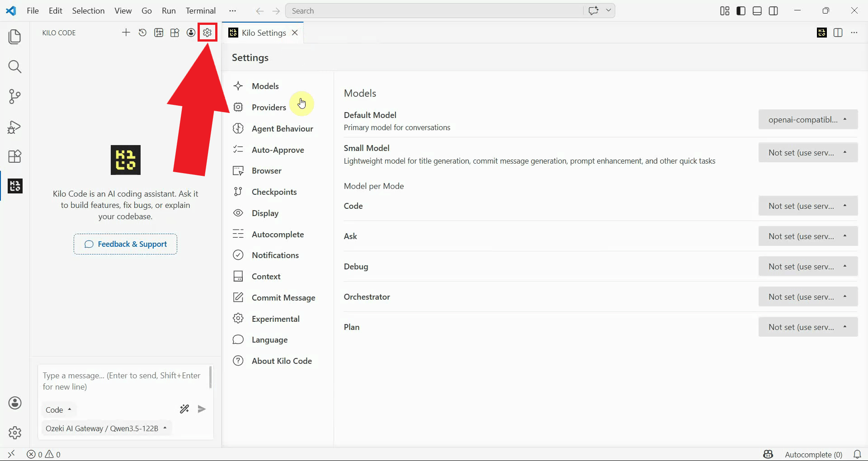
Task: Open the File menu
Action: tap(33, 11)
